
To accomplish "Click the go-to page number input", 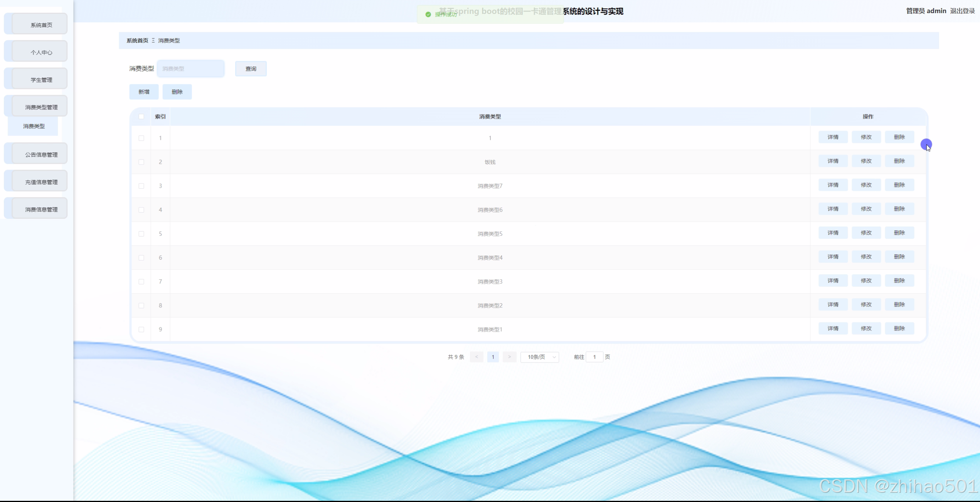I will (x=594, y=357).
